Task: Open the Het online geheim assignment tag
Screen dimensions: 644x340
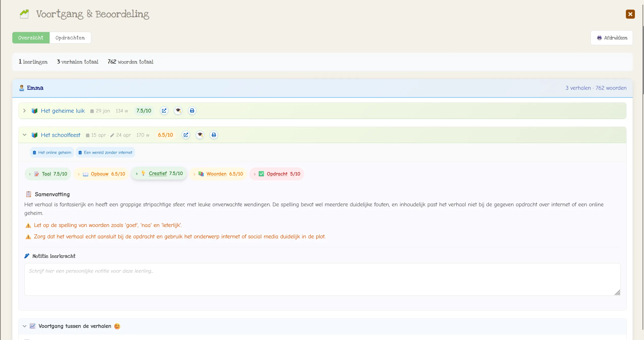Action: click(52, 152)
